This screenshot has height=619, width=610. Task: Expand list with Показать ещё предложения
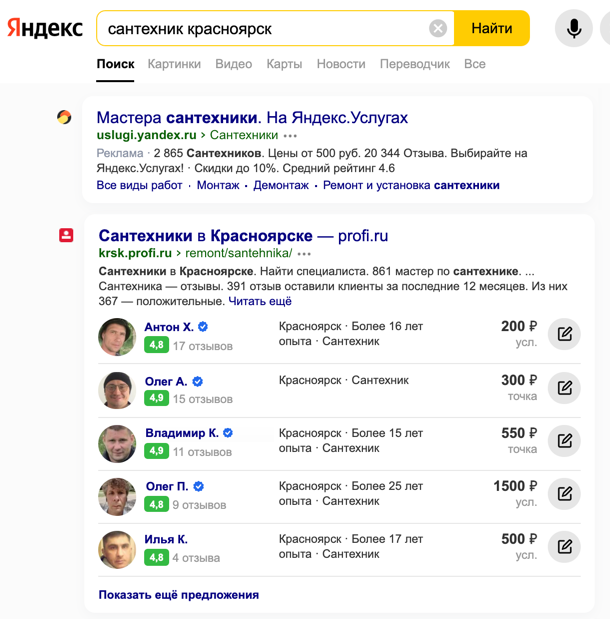(x=178, y=595)
